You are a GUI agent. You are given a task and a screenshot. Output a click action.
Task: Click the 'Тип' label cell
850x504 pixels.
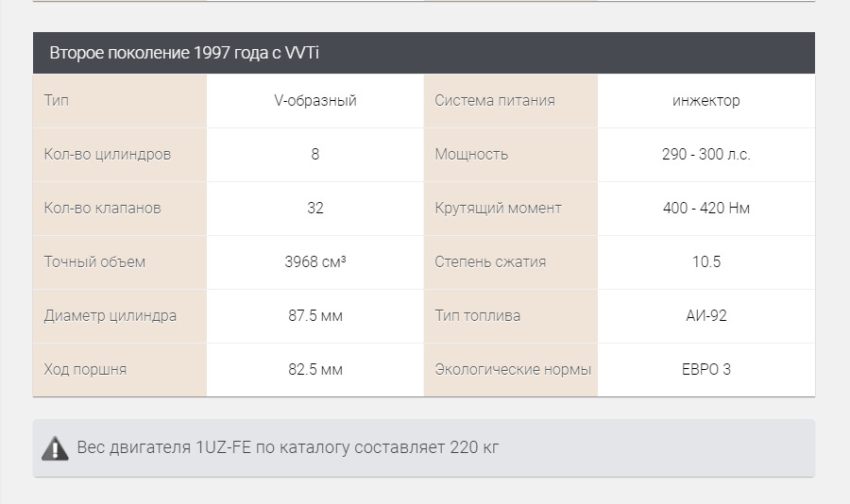pyautogui.click(x=57, y=101)
